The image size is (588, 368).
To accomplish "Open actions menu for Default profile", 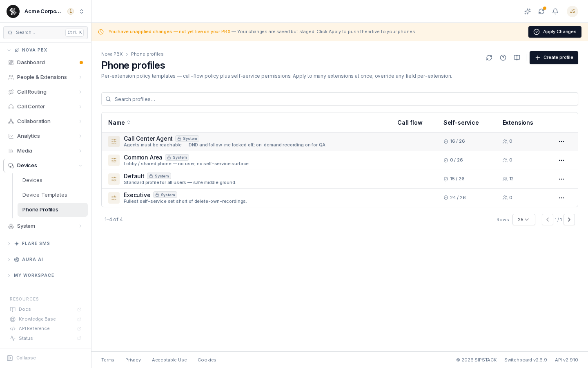I will tap(561, 179).
